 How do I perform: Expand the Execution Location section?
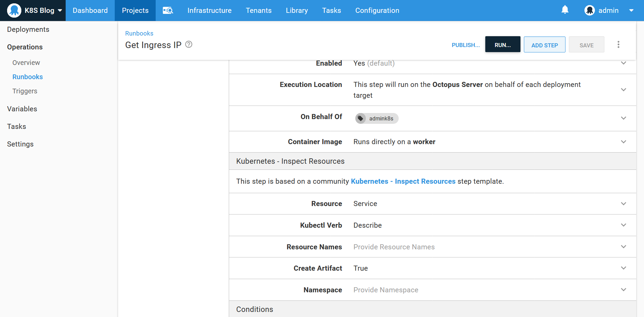pos(623,90)
